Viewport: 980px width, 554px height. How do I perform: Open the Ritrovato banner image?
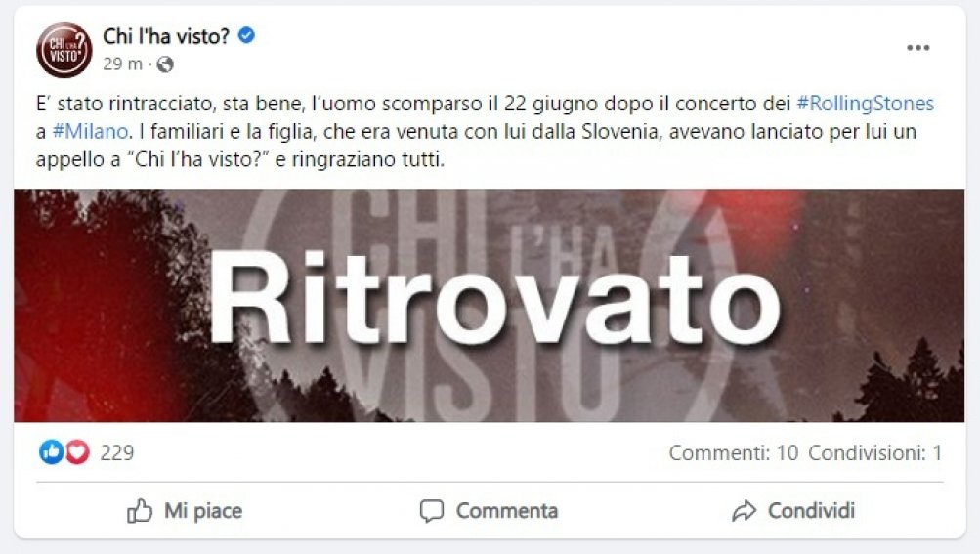[x=490, y=305]
